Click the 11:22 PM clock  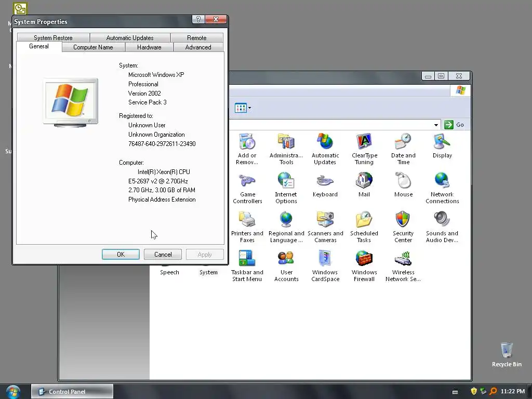click(x=513, y=391)
